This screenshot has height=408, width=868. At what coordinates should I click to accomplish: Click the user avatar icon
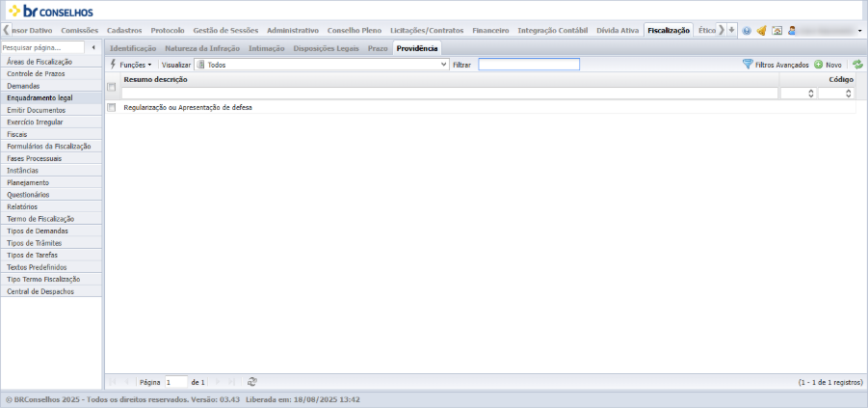[x=792, y=31]
